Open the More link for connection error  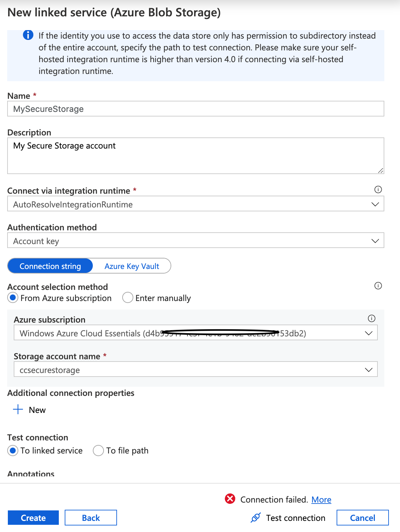point(321,500)
